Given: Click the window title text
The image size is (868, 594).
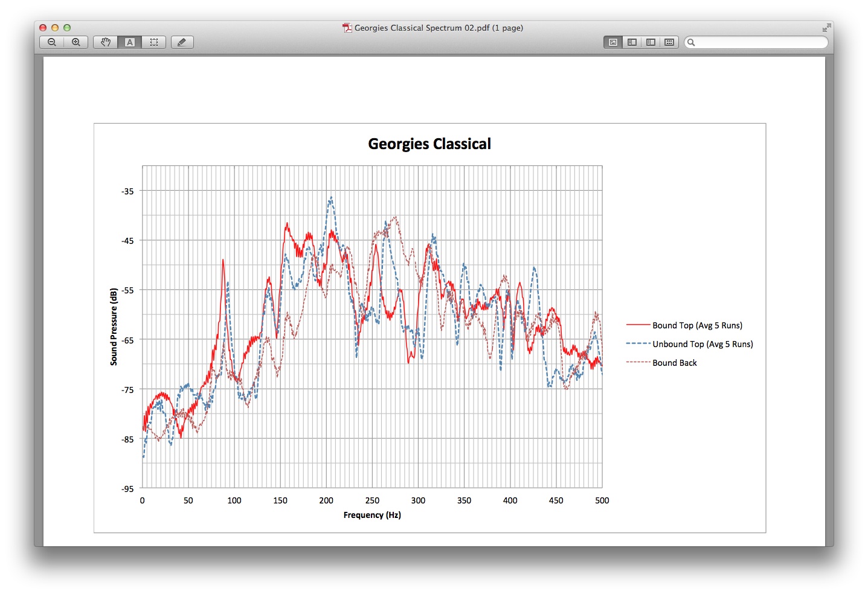Looking at the screenshot, I should pyautogui.click(x=439, y=28).
